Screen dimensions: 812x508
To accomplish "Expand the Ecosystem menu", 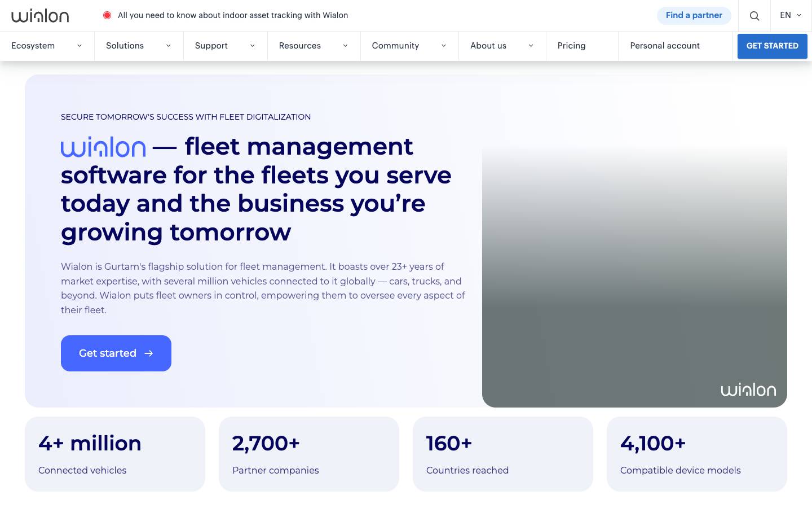I will 47,46.
